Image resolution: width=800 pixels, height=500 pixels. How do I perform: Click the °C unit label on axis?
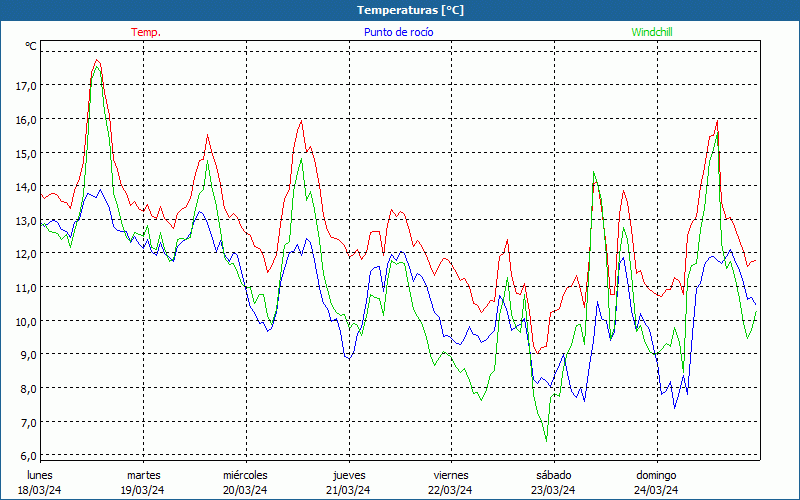coord(31,46)
